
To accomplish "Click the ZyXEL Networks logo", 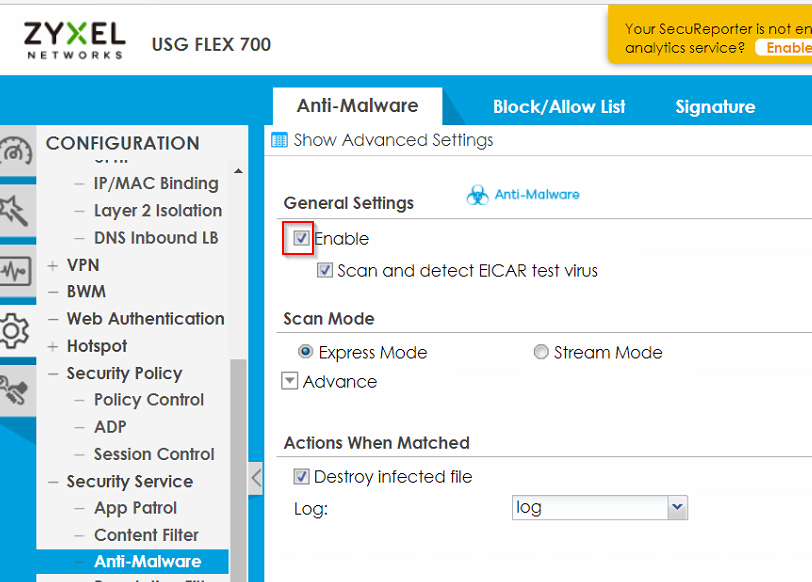I will [75, 40].
